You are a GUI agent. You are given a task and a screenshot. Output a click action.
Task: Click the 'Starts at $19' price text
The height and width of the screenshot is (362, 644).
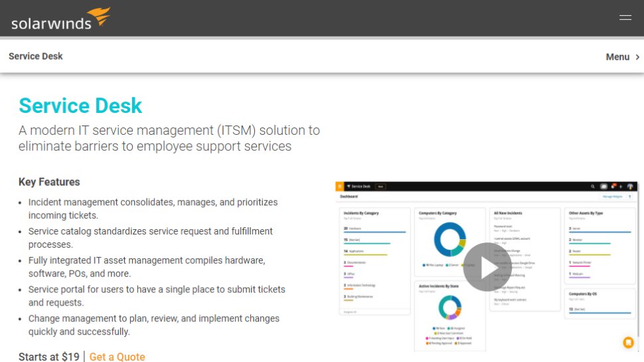(x=49, y=357)
